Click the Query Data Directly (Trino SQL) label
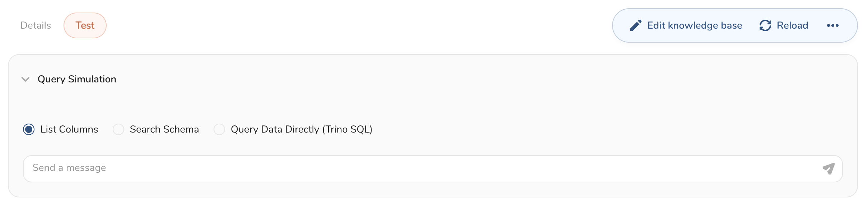The height and width of the screenshot is (220, 868). click(301, 129)
